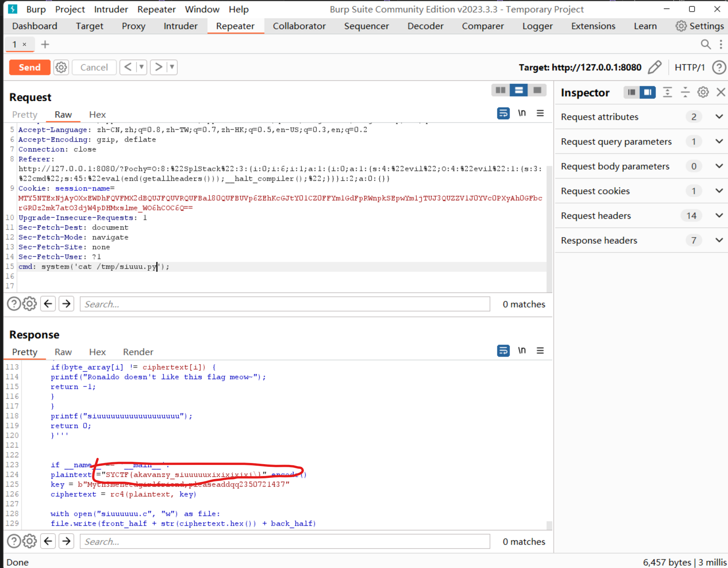Open Inspector settings gear

[x=703, y=92]
